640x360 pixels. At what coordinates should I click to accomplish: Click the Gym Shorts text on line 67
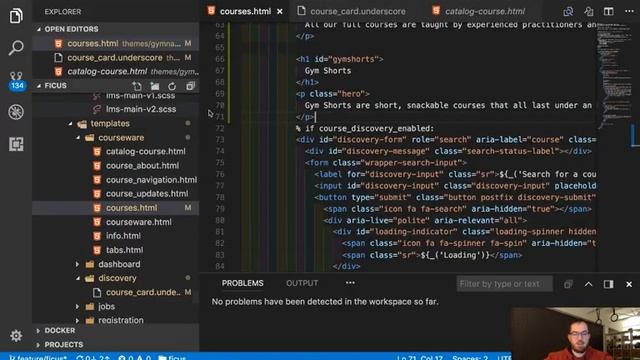pos(328,71)
